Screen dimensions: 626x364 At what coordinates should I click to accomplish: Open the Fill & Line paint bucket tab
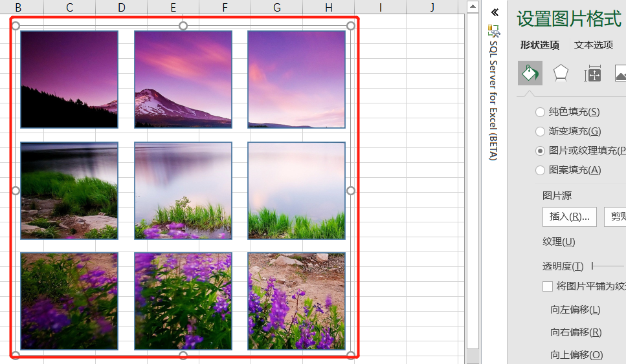tap(530, 73)
